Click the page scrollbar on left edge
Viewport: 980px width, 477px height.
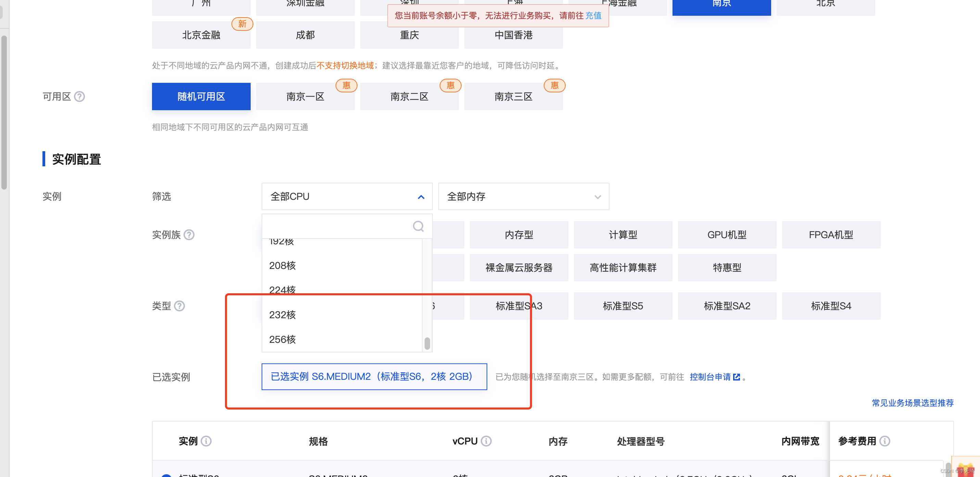click(4, 112)
